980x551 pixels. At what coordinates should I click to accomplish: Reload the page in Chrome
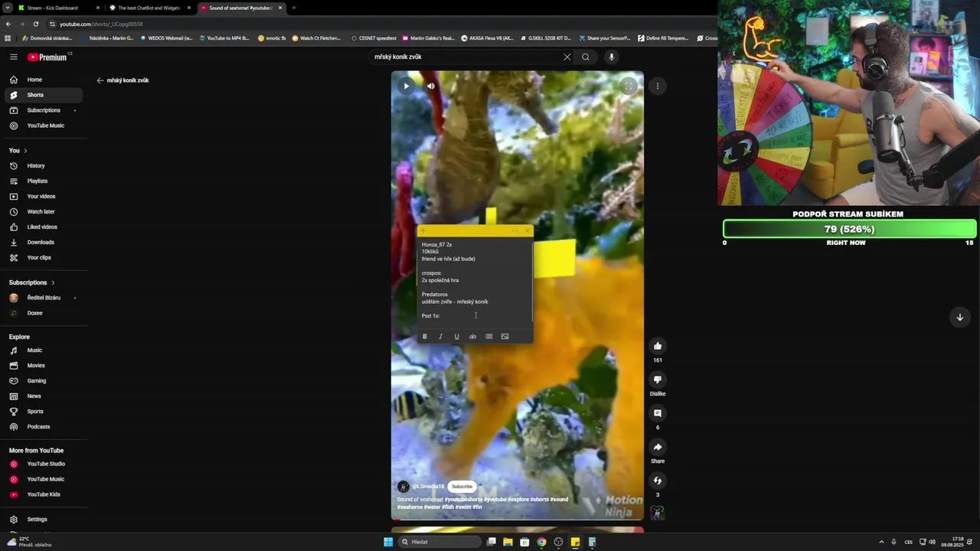(x=35, y=24)
